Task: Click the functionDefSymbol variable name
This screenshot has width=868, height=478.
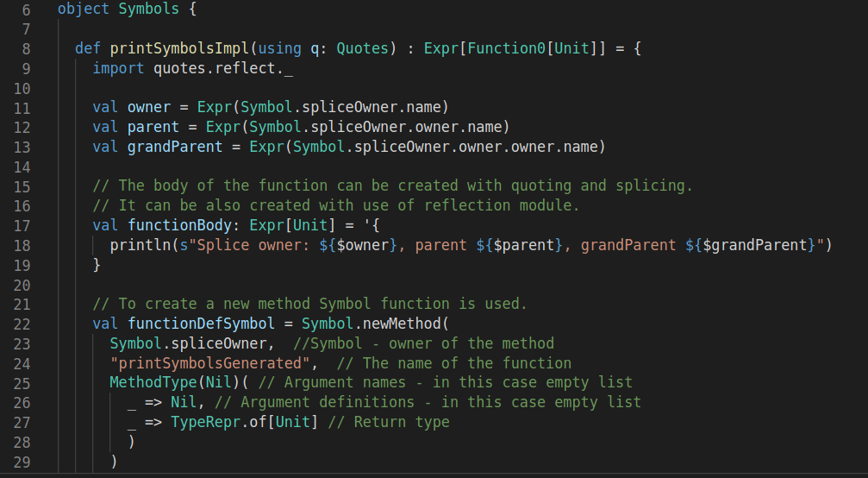Action: 201,324
